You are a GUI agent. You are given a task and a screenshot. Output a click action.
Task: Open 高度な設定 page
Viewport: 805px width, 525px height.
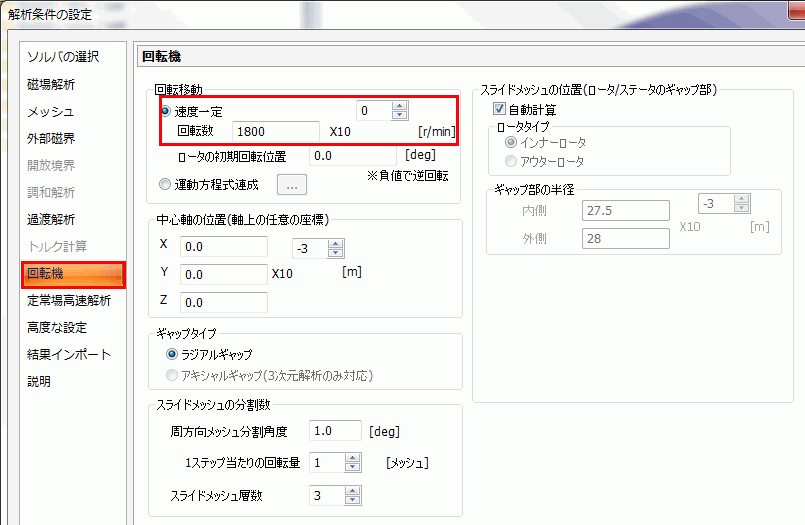57,327
